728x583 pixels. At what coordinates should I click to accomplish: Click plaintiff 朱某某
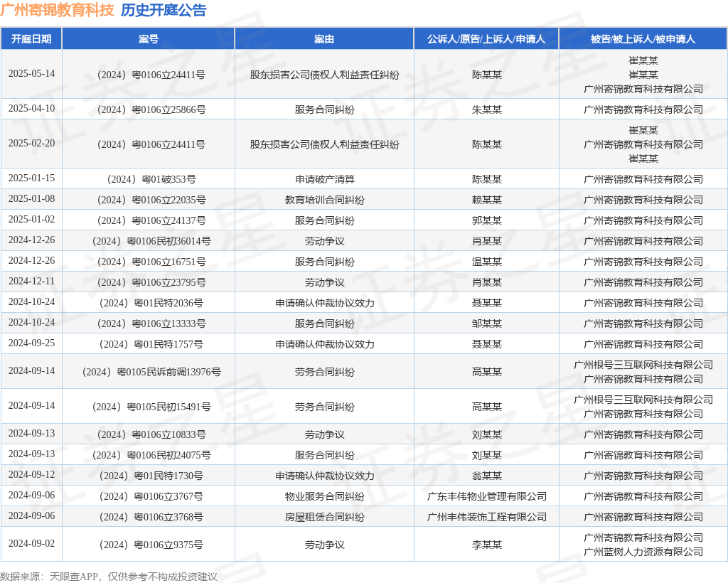click(486, 109)
